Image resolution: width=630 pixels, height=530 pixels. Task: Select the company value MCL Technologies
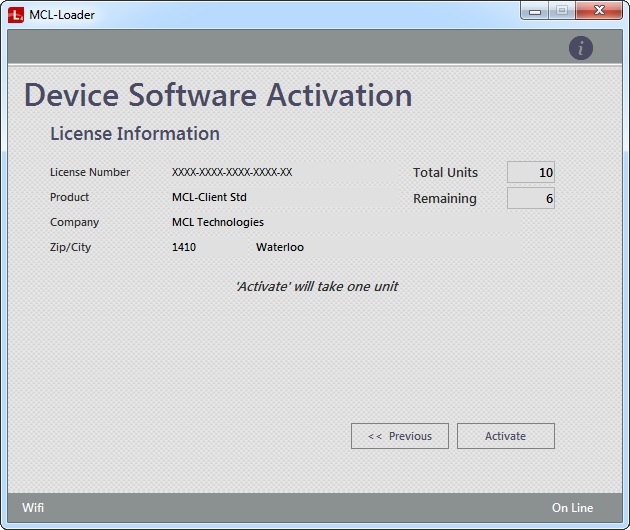point(218,222)
